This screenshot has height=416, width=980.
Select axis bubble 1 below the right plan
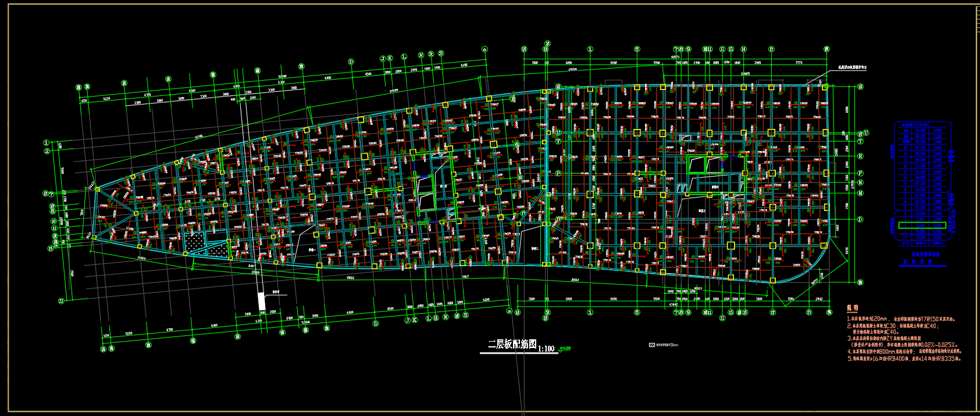tap(590, 313)
